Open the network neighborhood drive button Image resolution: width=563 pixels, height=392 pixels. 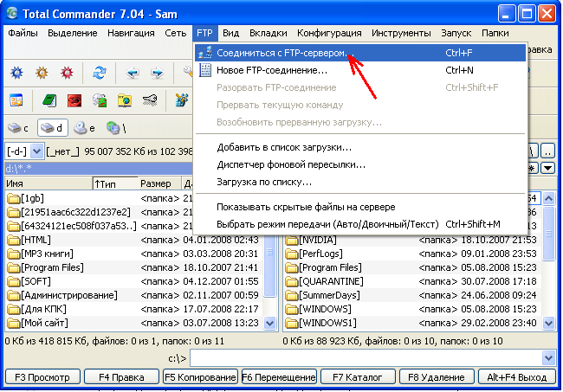click(115, 128)
